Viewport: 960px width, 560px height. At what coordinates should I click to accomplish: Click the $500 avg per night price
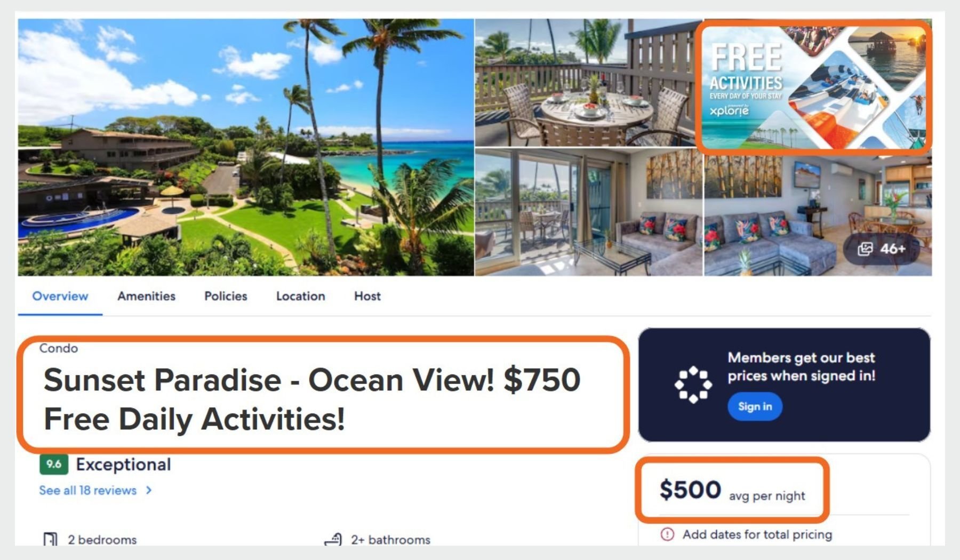click(x=732, y=490)
